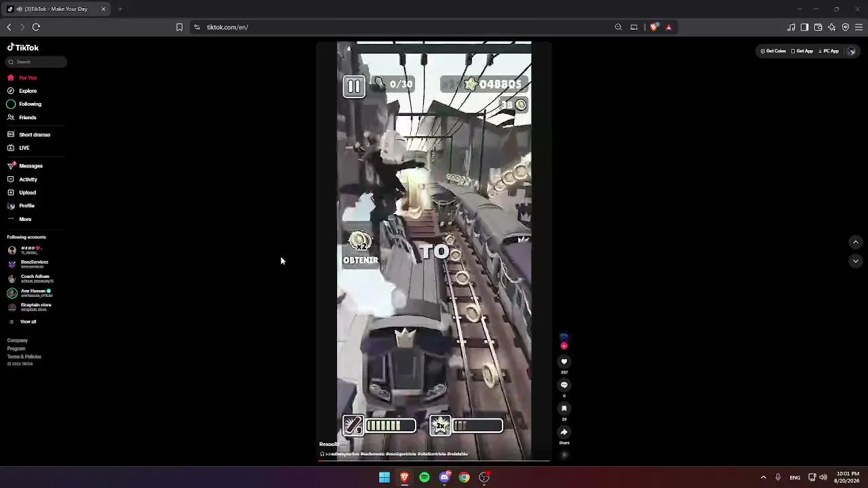Reload the TikTok page
The image size is (868, 488).
(x=36, y=27)
